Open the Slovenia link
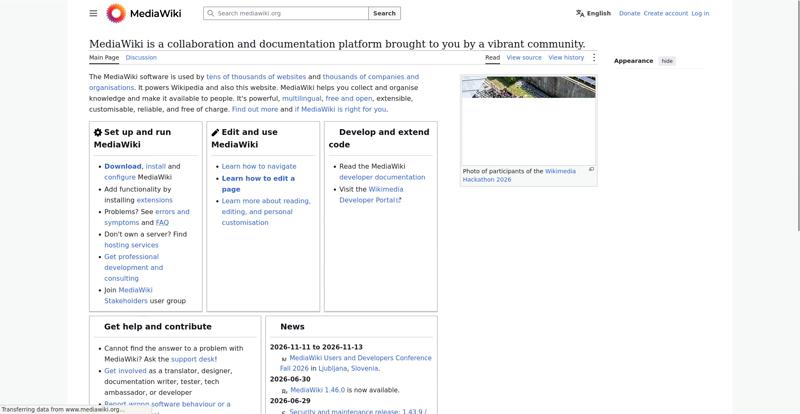Image resolution: width=800 pixels, height=414 pixels. [x=364, y=368]
